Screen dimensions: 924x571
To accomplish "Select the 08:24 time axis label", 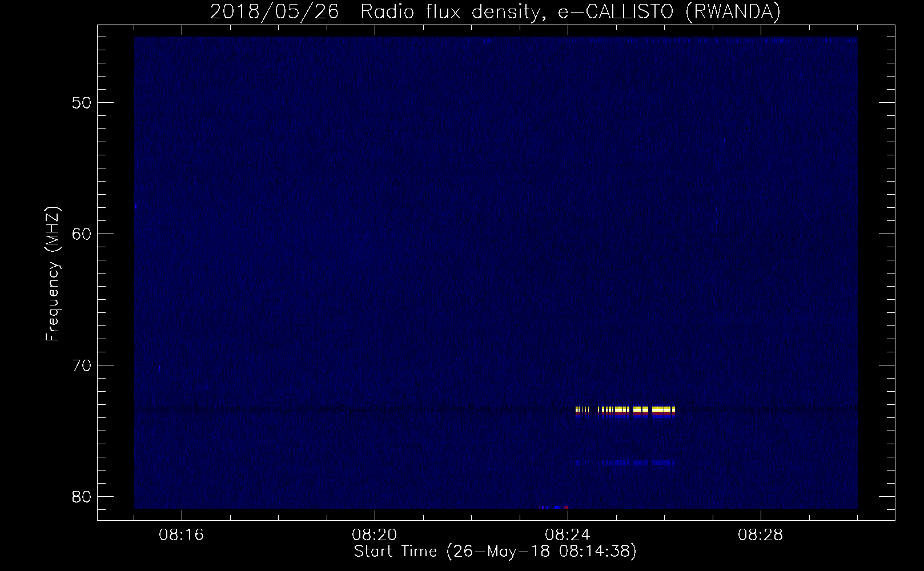I will 568,535.
